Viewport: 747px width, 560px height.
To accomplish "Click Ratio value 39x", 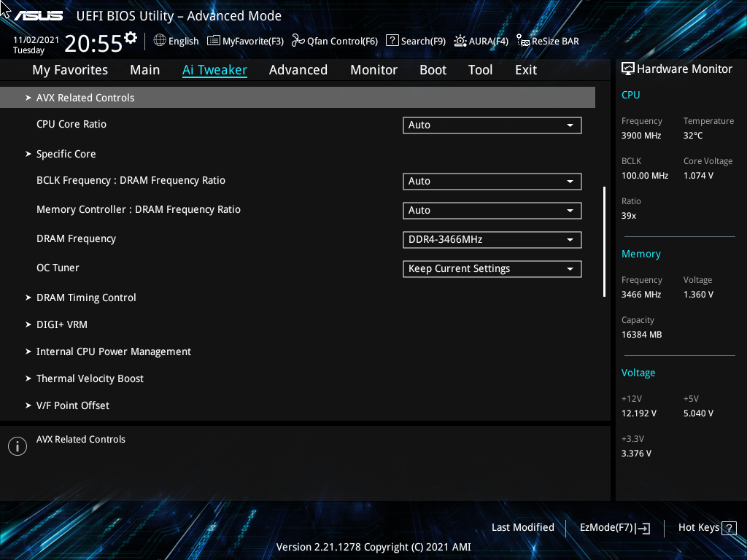I will click(x=628, y=216).
